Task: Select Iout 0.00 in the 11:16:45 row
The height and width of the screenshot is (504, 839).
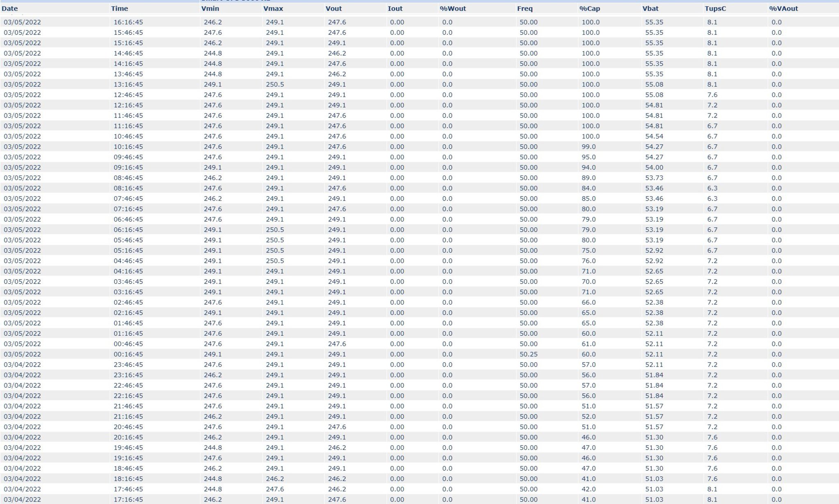Action: click(x=397, y=126)
